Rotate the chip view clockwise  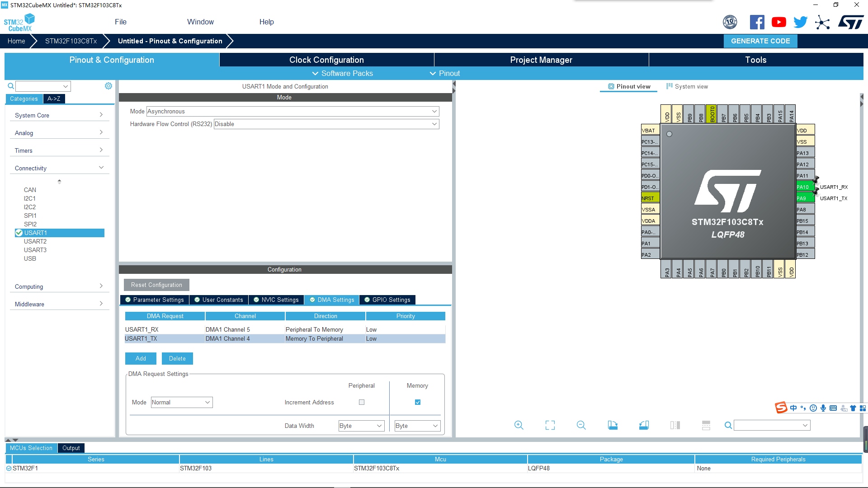(613, 425)
